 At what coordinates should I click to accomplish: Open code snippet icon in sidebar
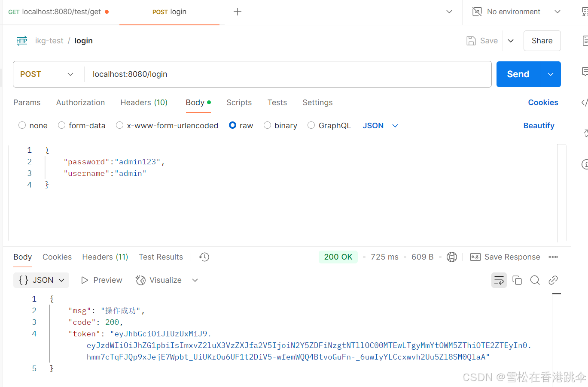pos(585,103)
